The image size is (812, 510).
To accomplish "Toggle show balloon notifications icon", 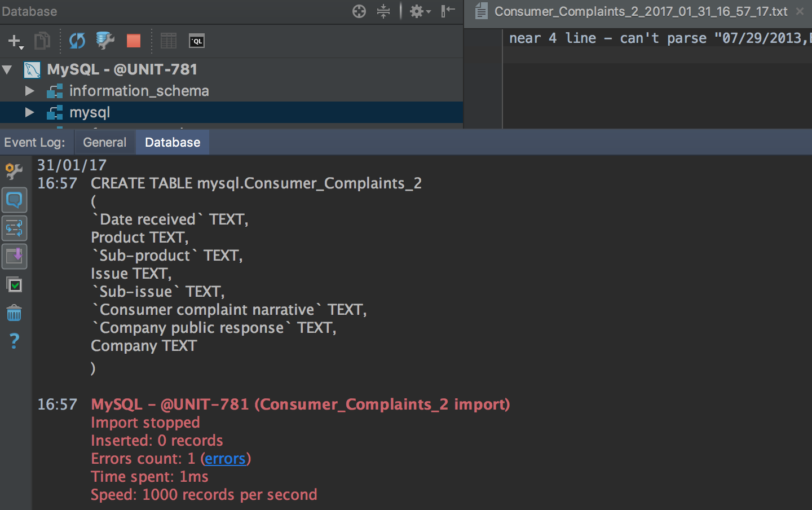I will click(x=14, y=200).
